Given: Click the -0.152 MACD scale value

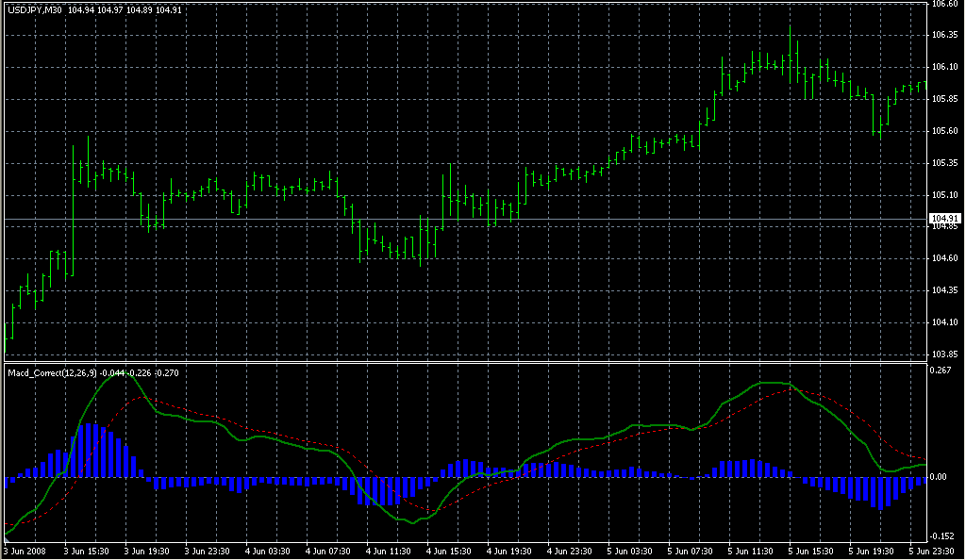Looking at the screenshot, I should 940,537.
